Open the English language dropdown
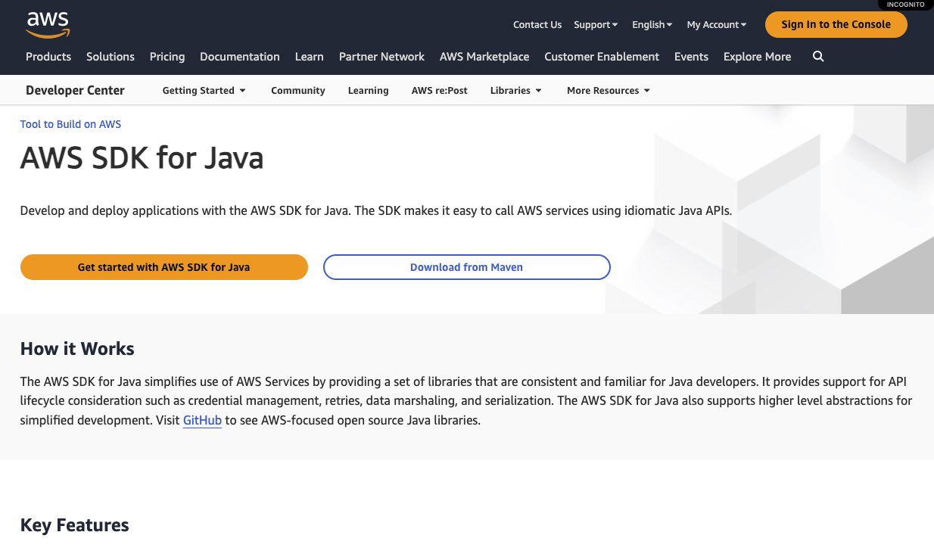934x560 pixels. tap(652, 25)
